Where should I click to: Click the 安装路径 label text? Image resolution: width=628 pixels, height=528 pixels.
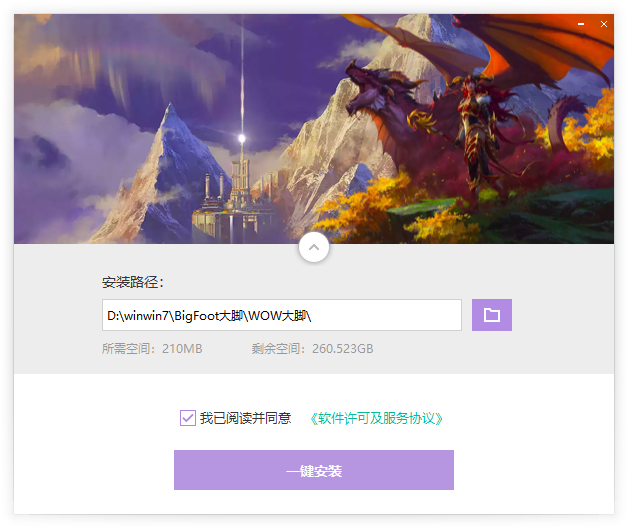133,282
